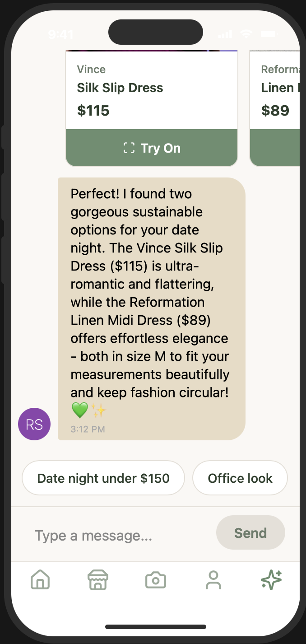Tap the Wi-Fi status icon

pyautogui.click(x=246, y=34)
